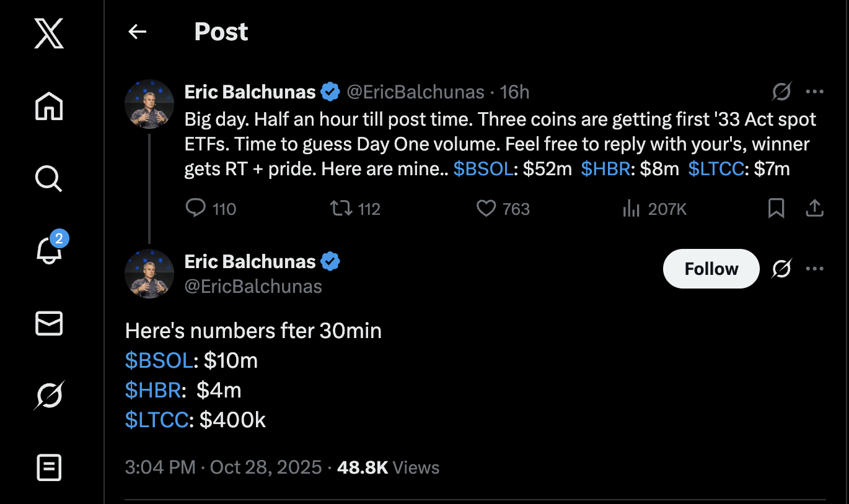Share the first post via upload icon

[x=814, y=209]
